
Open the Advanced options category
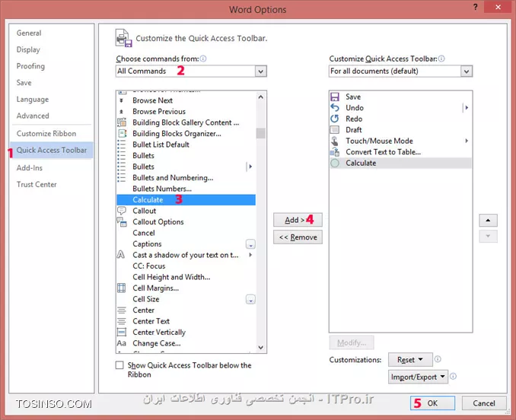tap(33, 116)
